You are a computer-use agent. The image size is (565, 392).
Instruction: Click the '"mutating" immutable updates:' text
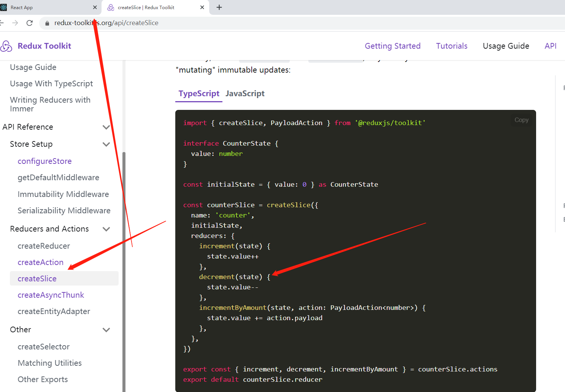click(x=233, y=70)
